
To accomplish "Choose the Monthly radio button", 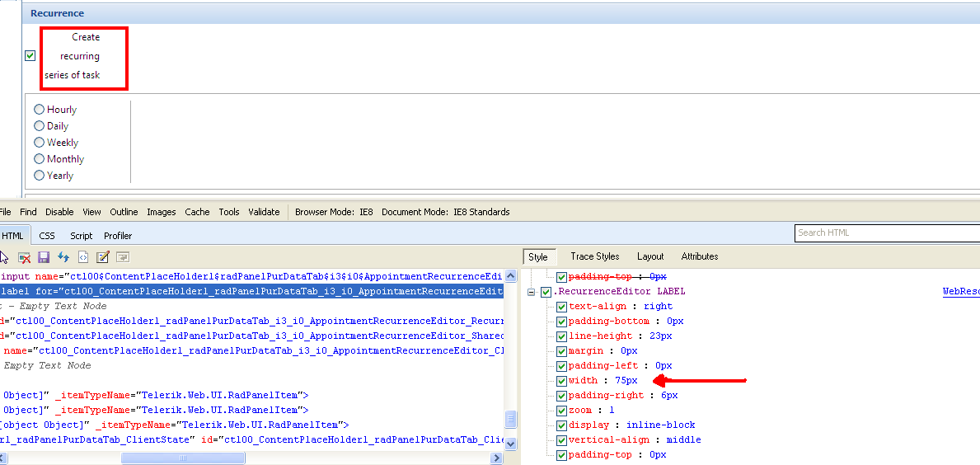I will (40, 159).
